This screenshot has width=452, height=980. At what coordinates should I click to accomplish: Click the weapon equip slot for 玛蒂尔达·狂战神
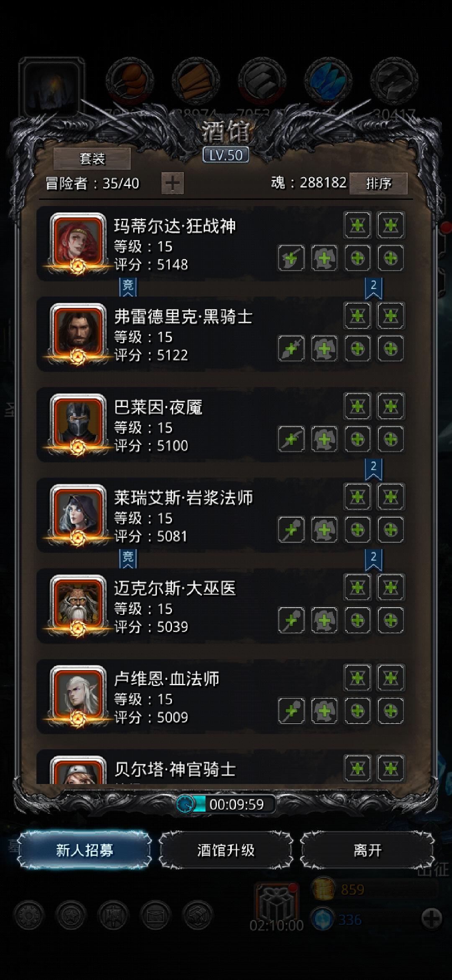click(291, 258)
